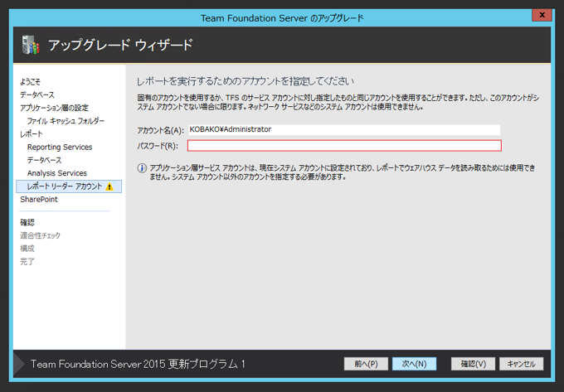Click the 適合性チェック step

pos(41,235)
